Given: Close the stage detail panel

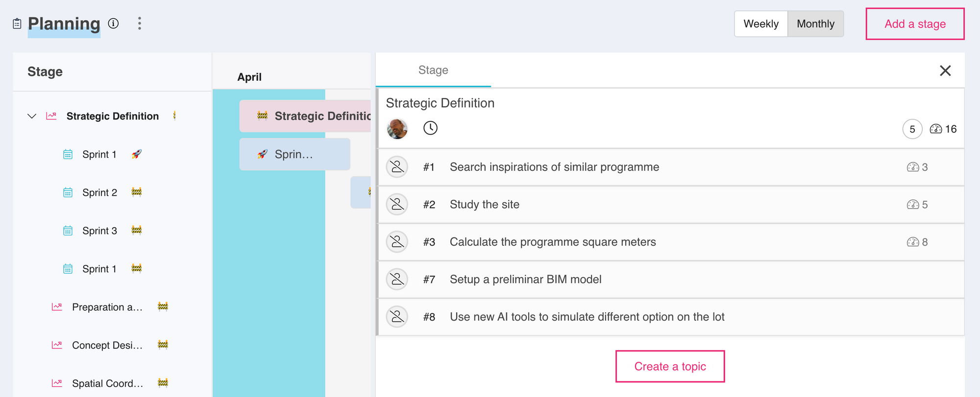Looking at the screenshot, I should (x=945, y=70).
